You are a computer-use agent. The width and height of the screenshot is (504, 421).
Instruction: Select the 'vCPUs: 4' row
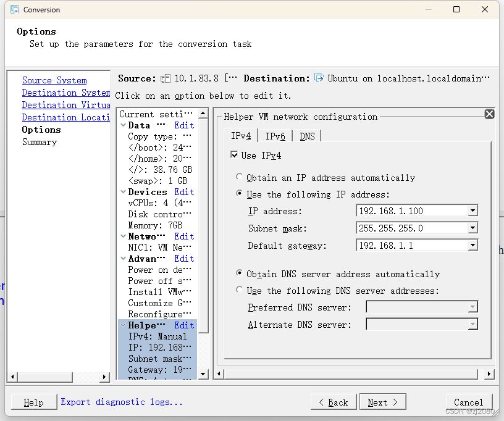(x=160, y=203)
